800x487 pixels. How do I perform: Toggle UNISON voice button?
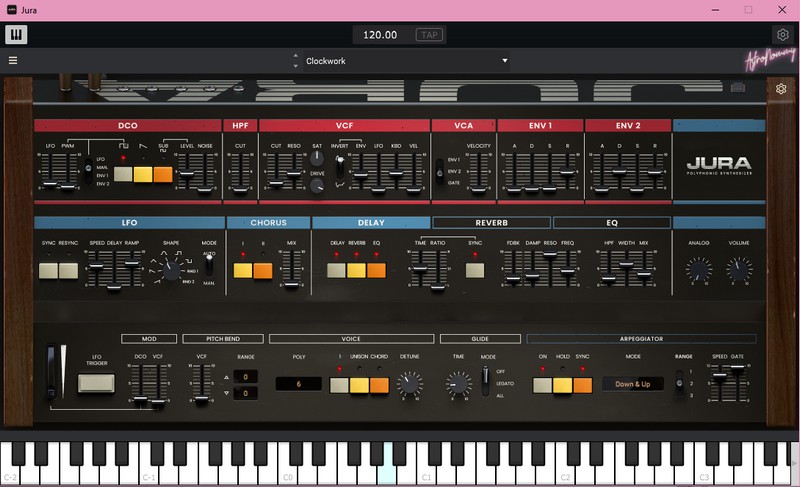coord(359,386)
